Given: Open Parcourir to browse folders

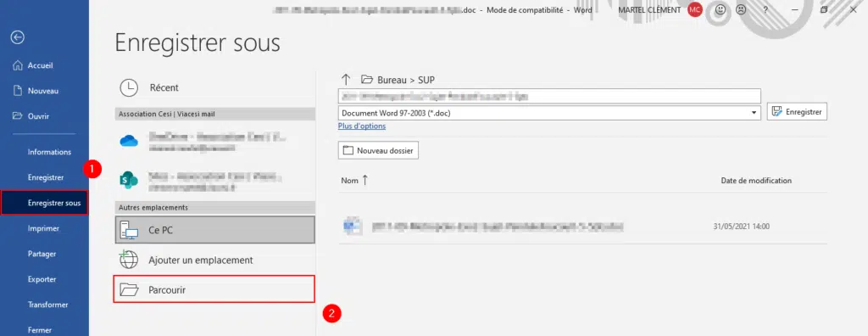Looking at the screenshot, I should [214, 289].
